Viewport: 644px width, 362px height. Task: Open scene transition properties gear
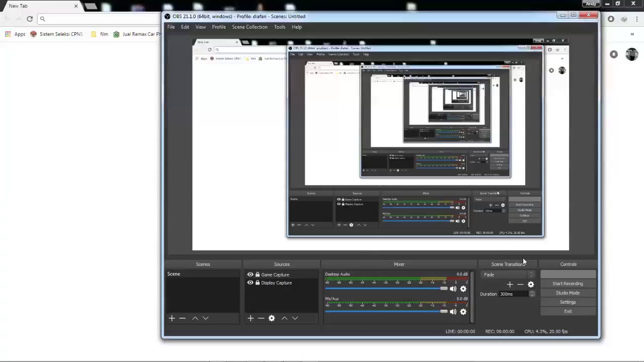click(x=531, y=285)
